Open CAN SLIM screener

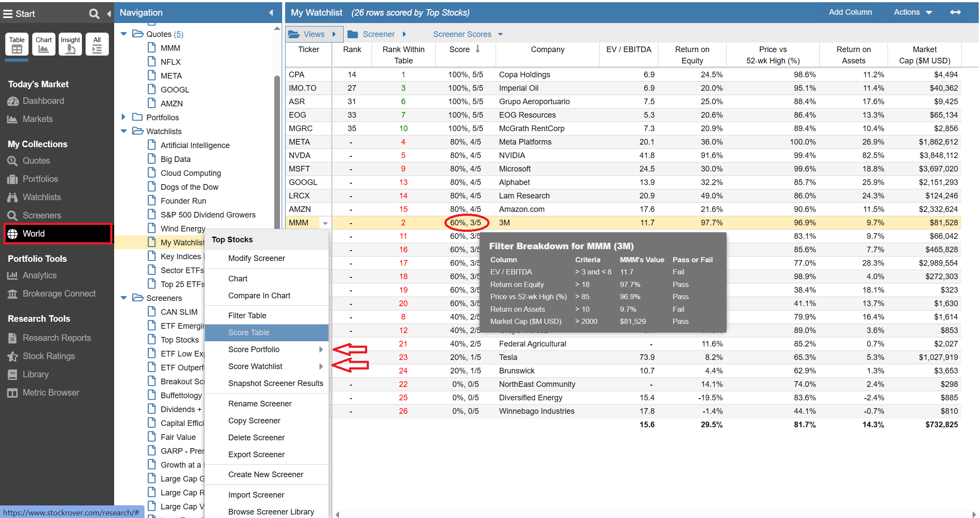[x=179, y=312]
